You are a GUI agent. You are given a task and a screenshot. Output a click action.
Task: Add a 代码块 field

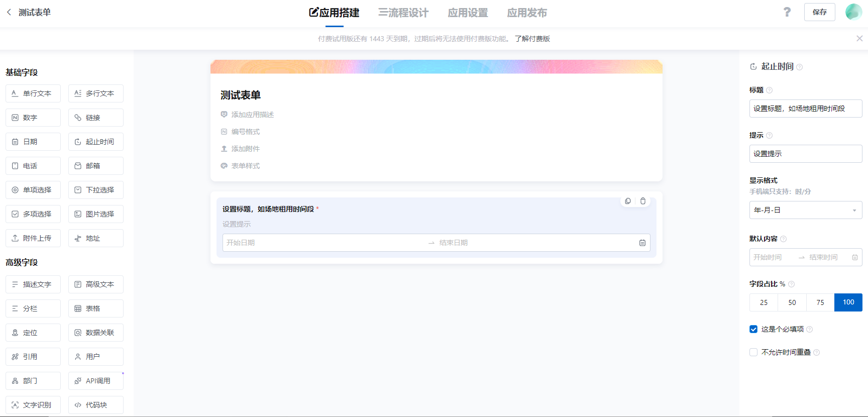96,405
